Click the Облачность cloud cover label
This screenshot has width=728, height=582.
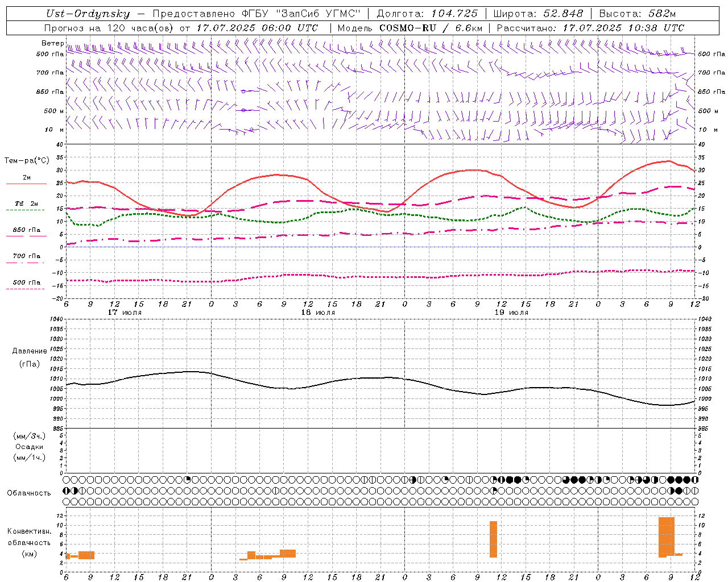(29, 493)
